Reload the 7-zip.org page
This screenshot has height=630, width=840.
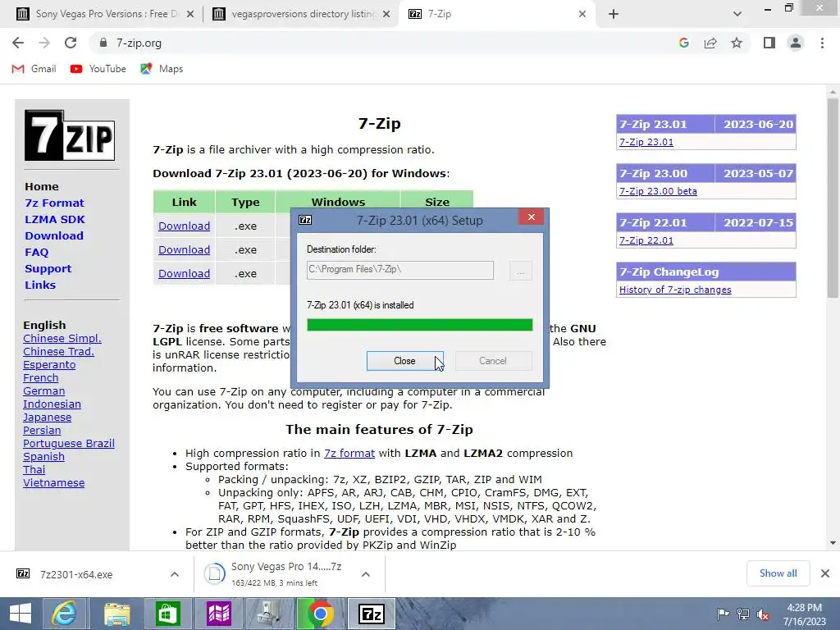(71, 43)
